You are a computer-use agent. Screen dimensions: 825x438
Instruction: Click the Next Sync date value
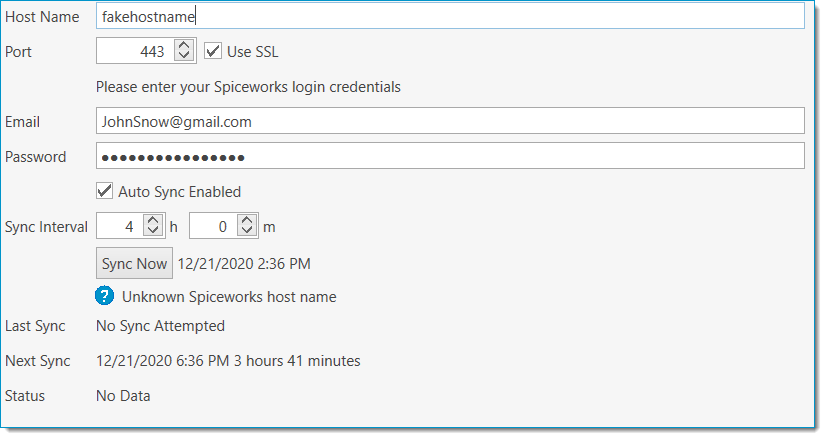pos(163,361)
